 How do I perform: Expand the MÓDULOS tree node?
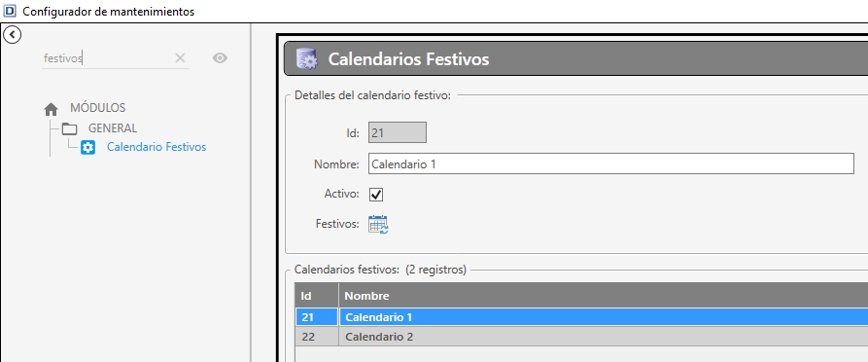click(97, 108)
